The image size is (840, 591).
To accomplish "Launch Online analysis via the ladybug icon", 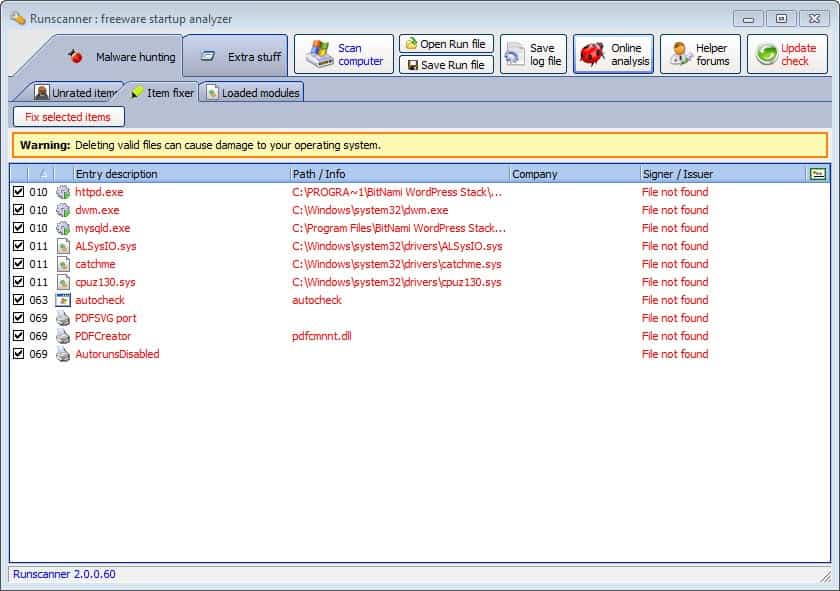I will [593, 53].
